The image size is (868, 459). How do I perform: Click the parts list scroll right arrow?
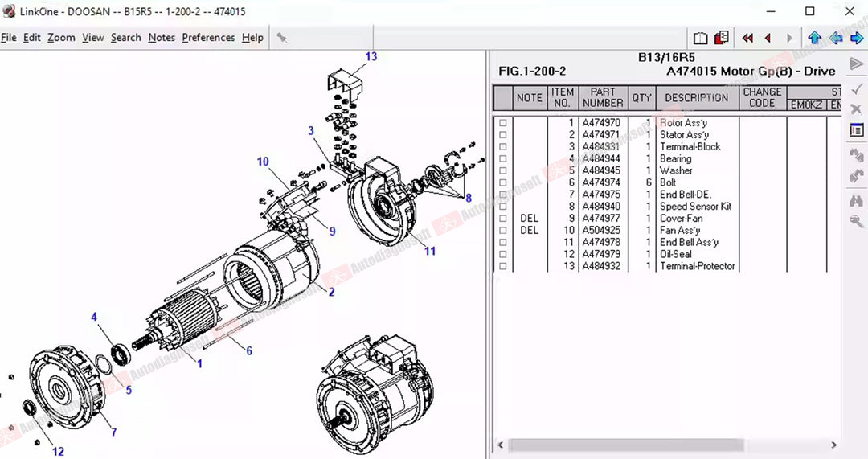(x=834, y=445)
